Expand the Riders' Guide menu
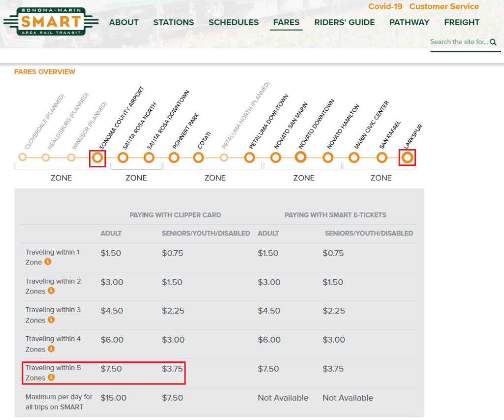504x420 pixels. coord(344,23)
